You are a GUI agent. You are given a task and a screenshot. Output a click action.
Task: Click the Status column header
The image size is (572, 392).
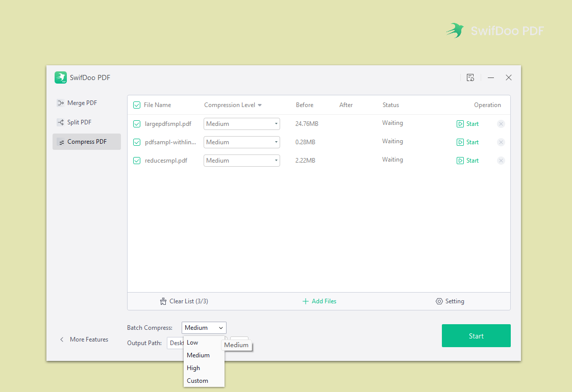click(x=391, y=105)
